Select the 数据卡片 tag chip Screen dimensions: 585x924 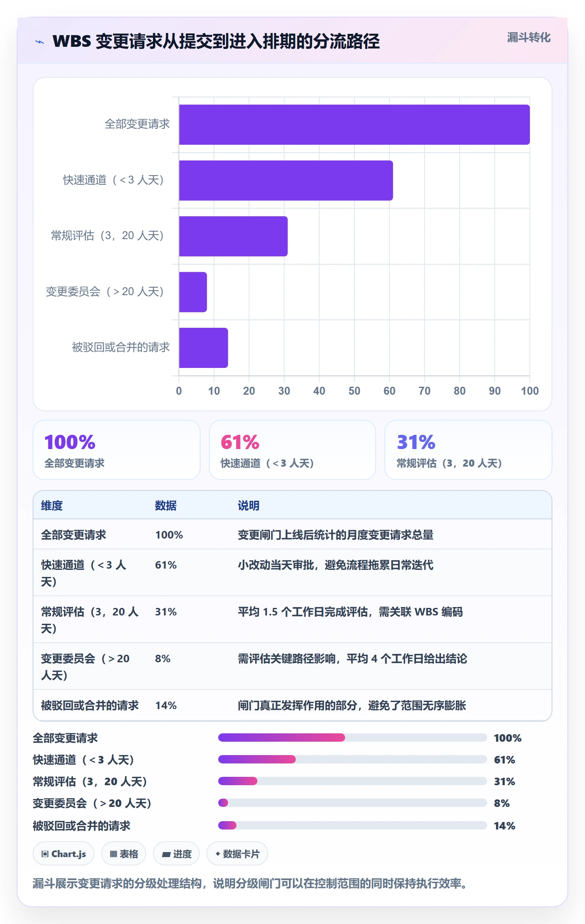pyautogui.click(x=237, y=854)
